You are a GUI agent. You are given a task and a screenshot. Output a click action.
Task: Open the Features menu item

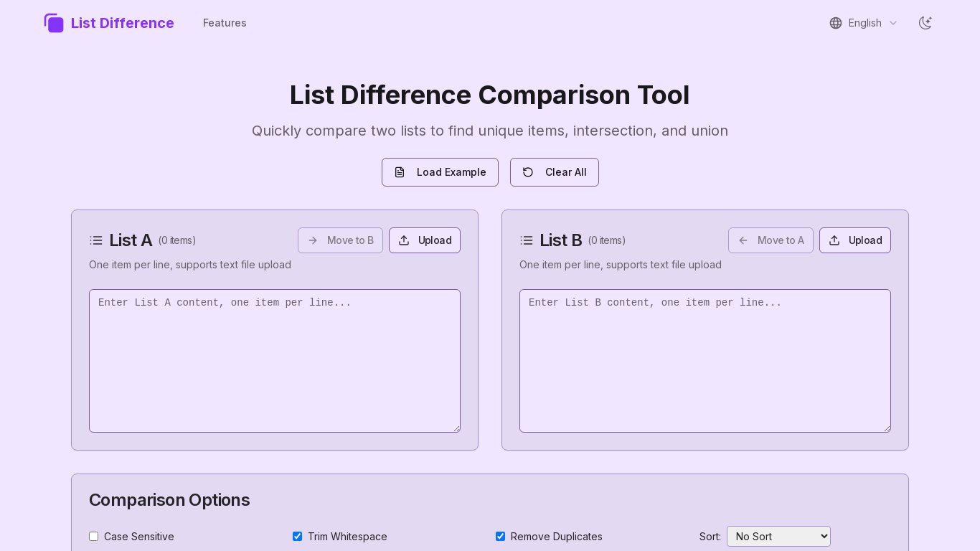point(225,23)
